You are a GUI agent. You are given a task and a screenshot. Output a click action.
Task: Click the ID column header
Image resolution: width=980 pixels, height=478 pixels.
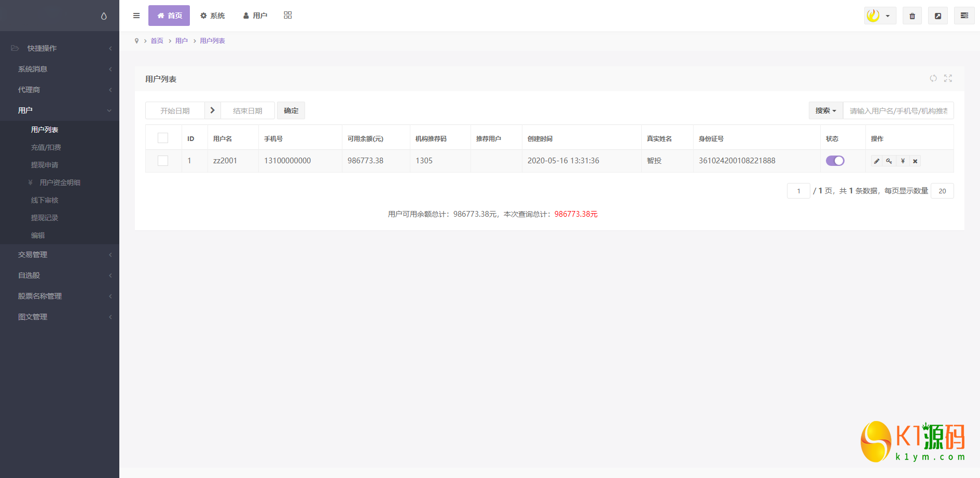[x=191, y=139]
